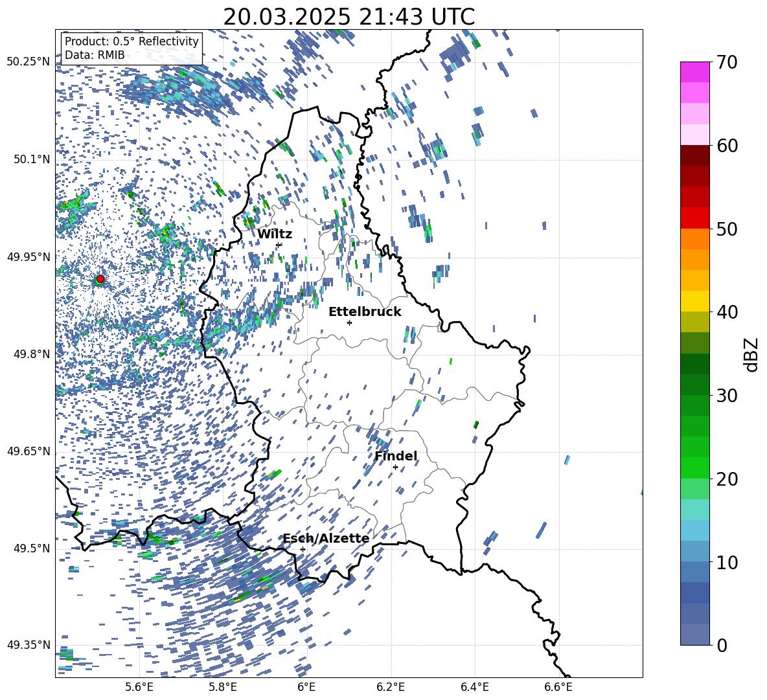Click the red radar site marker

(100, 279)
